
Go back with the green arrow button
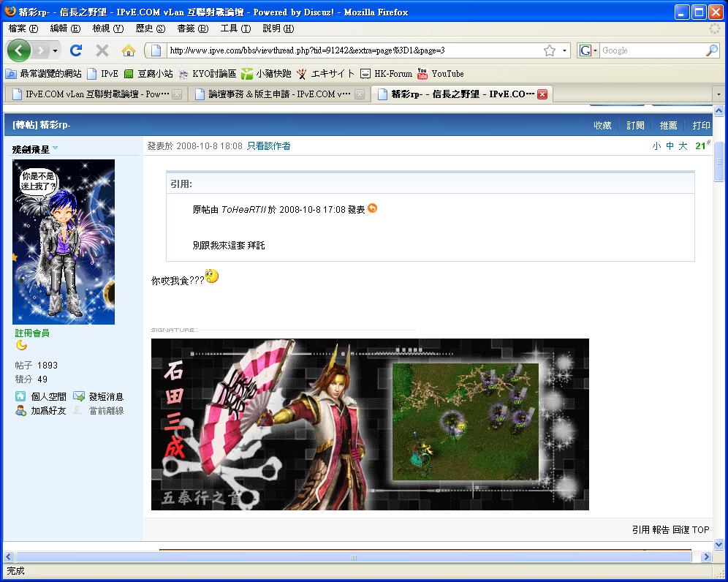[x=18, y=50]
